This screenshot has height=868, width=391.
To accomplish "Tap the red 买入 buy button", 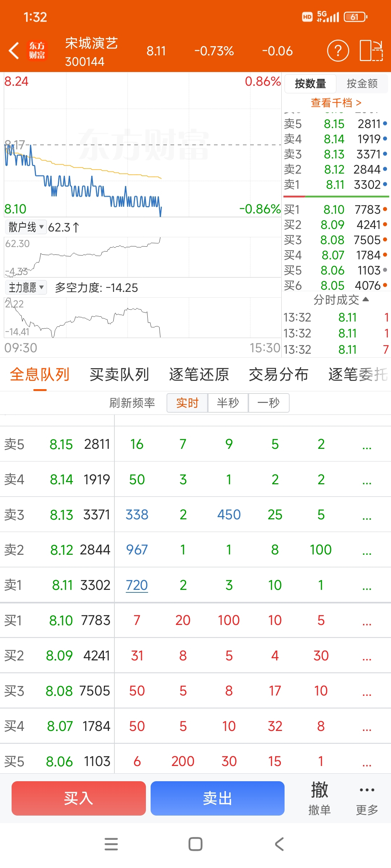I will click(x=79, y=798).
